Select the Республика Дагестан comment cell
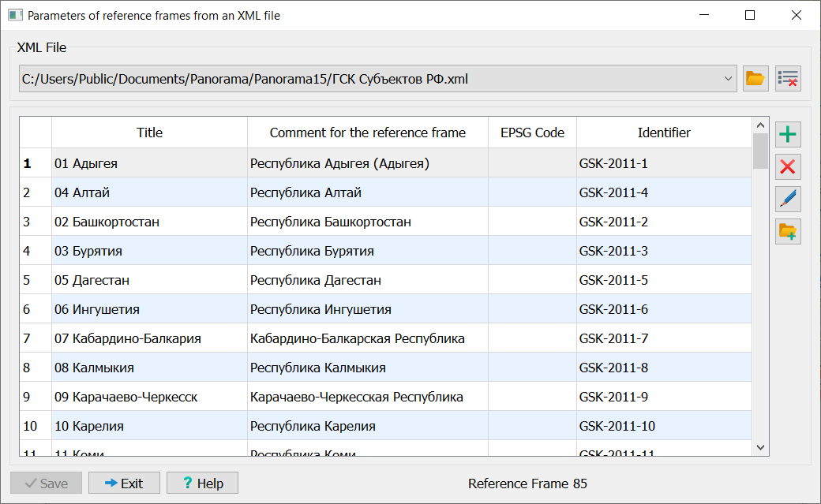This screenshot has height=504, width=821. pyautogui.click(x=367, y=280)
